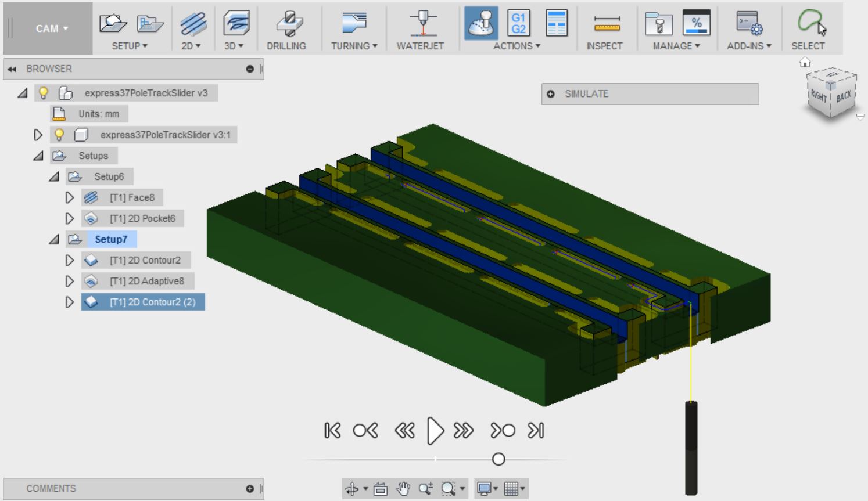868x501 pixels.
Task: Open the 3D dropdown menu
Action: tap(234, 46)
